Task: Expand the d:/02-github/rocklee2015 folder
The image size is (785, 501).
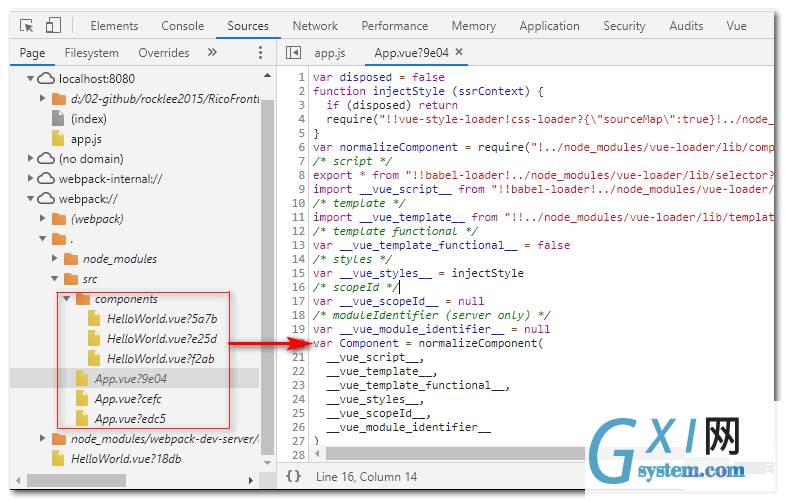Action: coord(43,99)
